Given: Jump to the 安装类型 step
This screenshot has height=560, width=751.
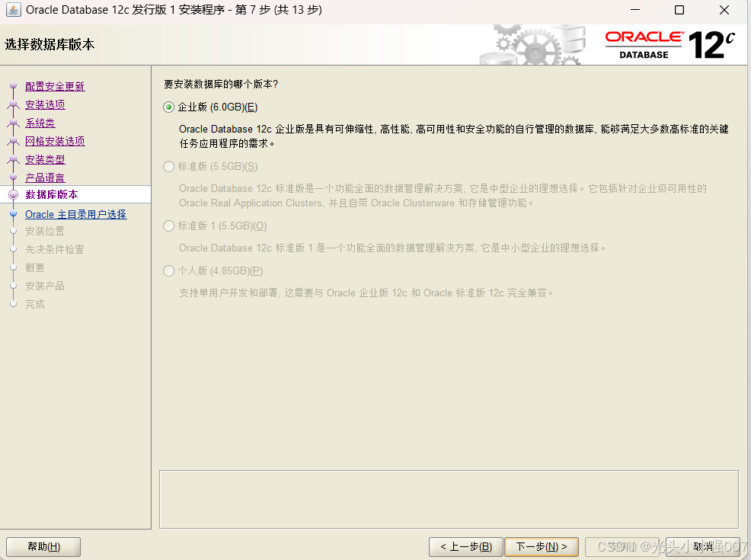Looking at the screenshot, I should (45, 159).
